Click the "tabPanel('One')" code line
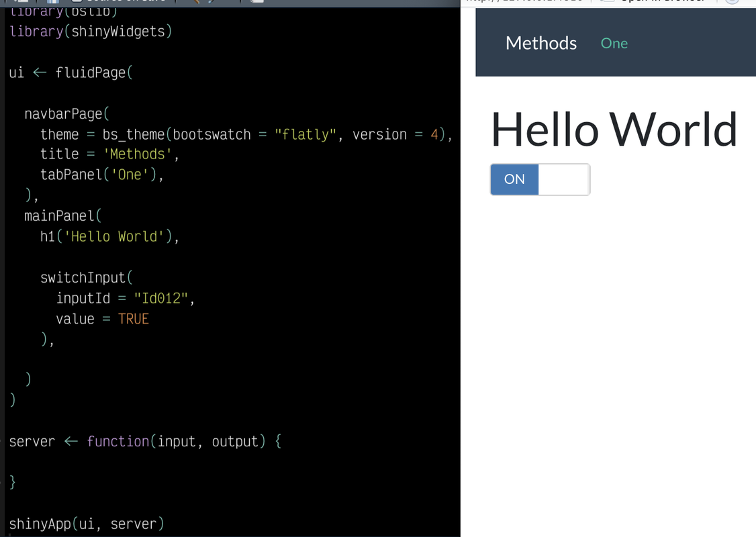This screenshot has width=756, height=537. (x=102, y=175)
